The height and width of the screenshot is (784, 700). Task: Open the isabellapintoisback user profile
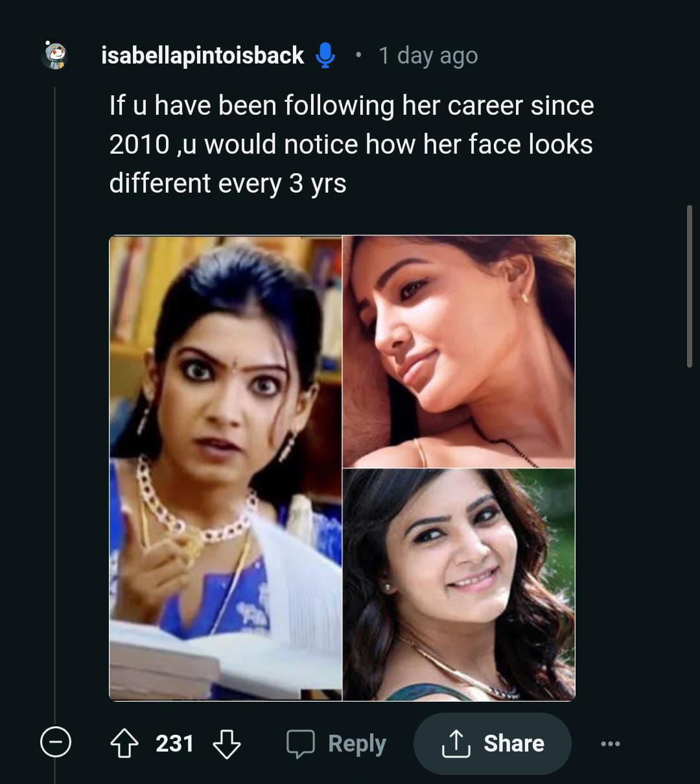(202, 55)
